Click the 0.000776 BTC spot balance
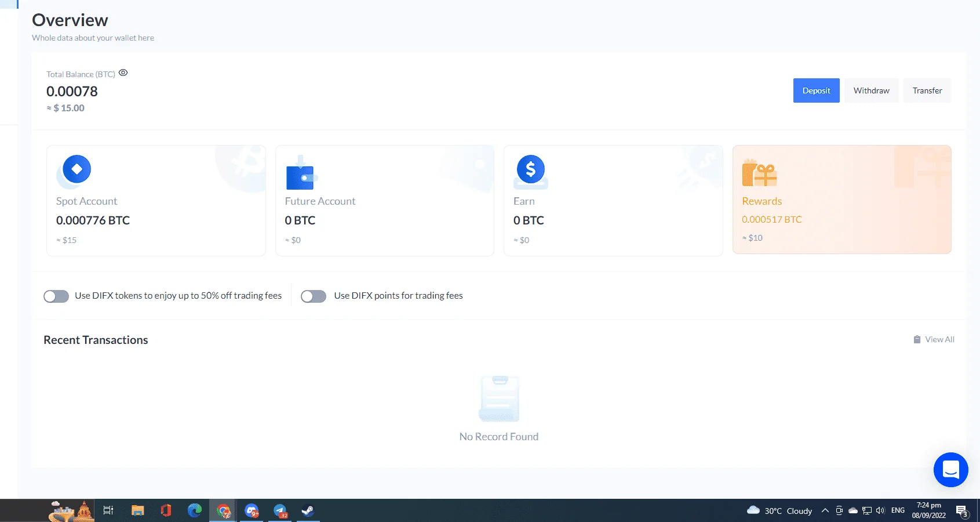The height and width of the screenshot is (522, 980). [93, 220]
